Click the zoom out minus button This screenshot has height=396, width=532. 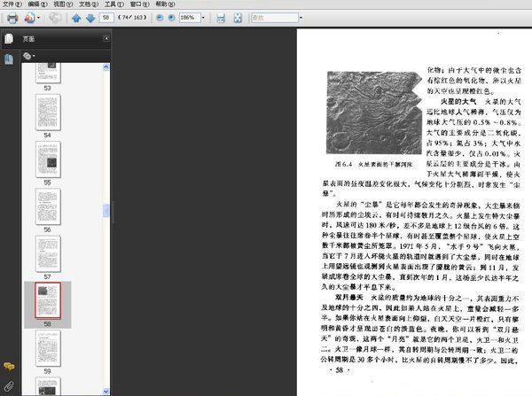tap(160, 18)
